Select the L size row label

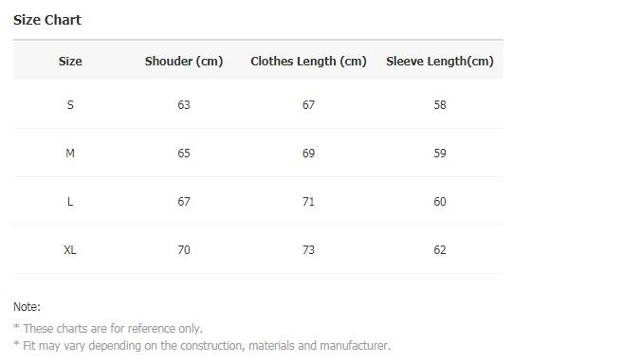click(x=70, y=202)
